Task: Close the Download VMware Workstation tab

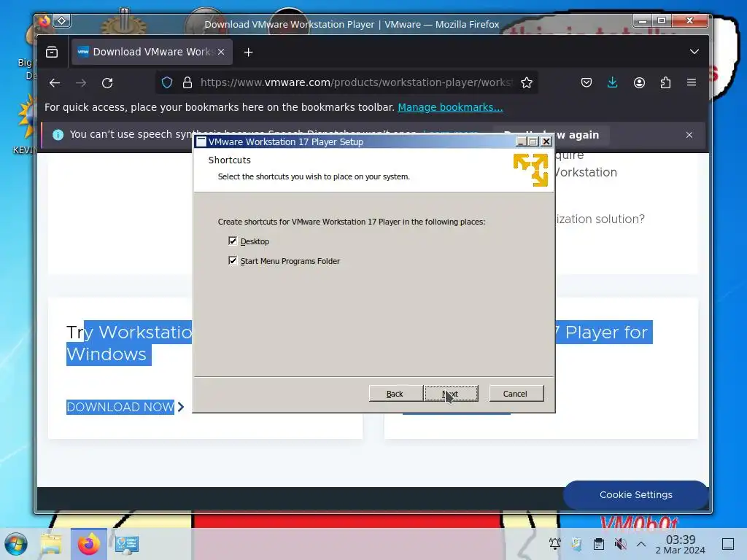Action: click(221, 52)
